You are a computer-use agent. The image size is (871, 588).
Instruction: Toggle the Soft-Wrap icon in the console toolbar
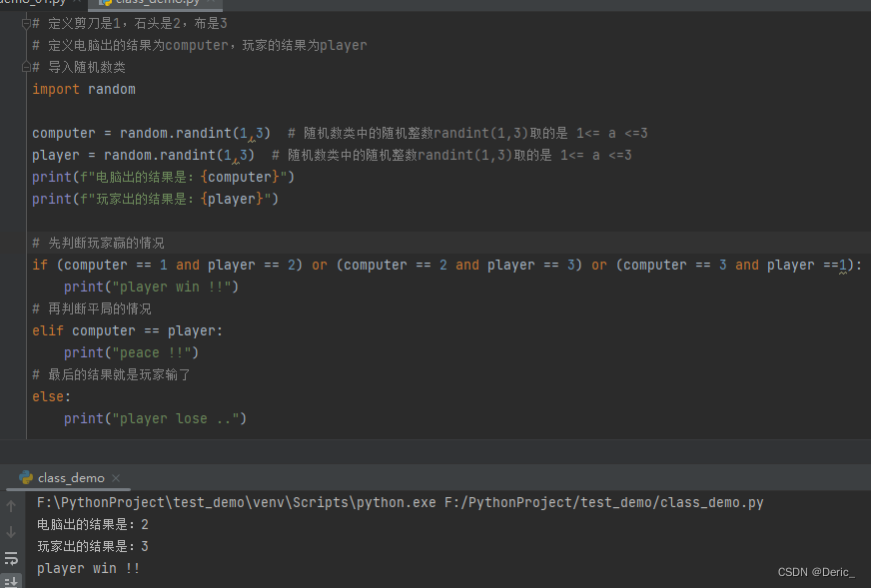(11, 557)
